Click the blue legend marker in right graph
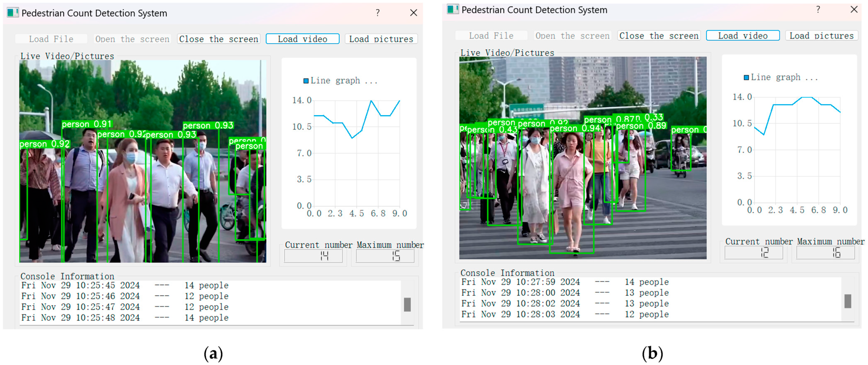The width and height of the screenshot is (868, 365). tap(746, 78)
